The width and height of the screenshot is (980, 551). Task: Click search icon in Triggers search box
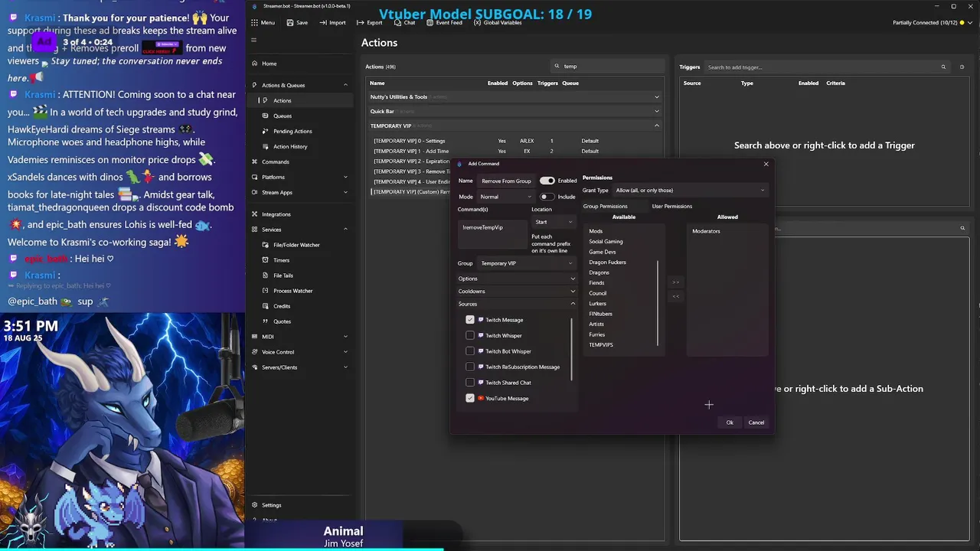click(x=943, y=67)
